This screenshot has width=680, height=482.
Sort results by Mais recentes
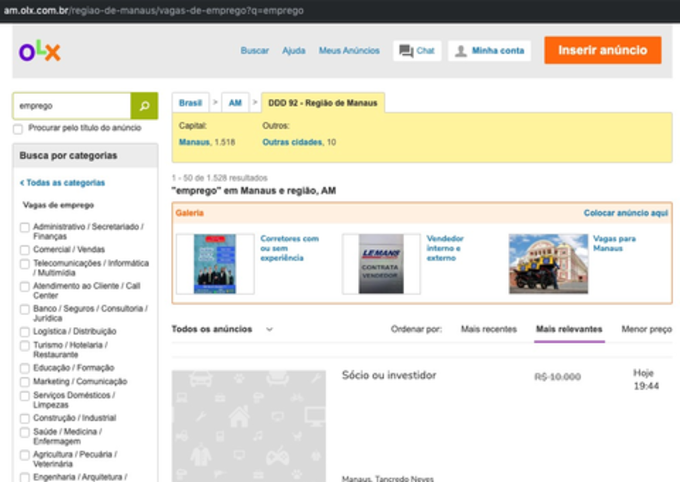[488, 329]
